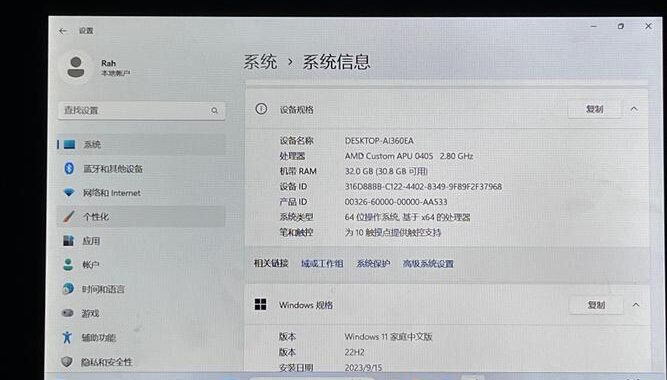Click the device ID value 316D8888
This screenshot has height=380, width=667.
(423, 186)
